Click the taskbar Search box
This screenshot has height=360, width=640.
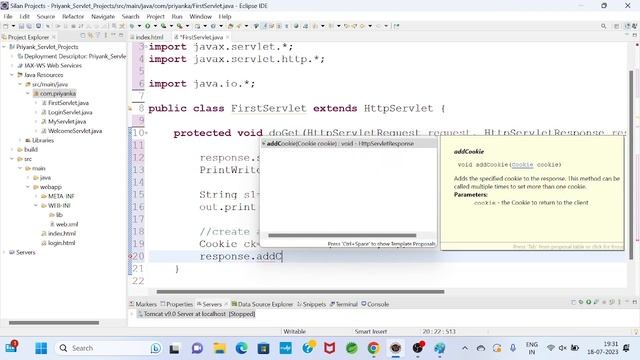(109, 348)
